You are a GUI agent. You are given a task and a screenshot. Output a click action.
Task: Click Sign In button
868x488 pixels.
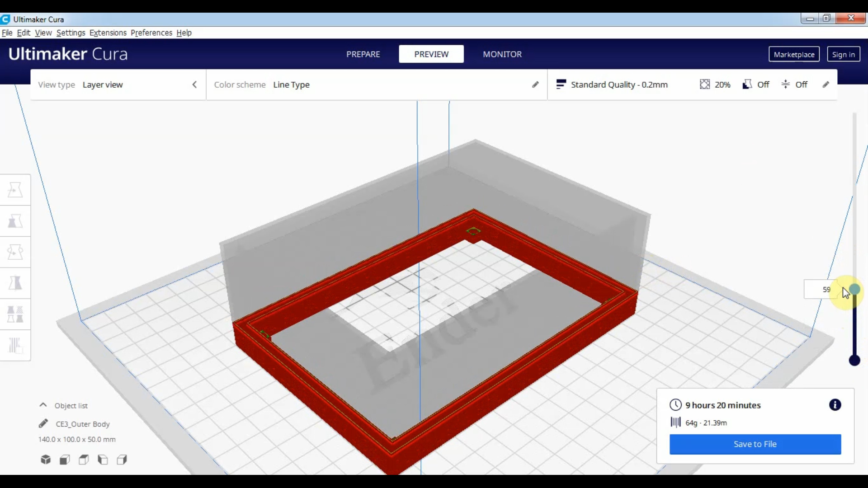tap(844, 54)
